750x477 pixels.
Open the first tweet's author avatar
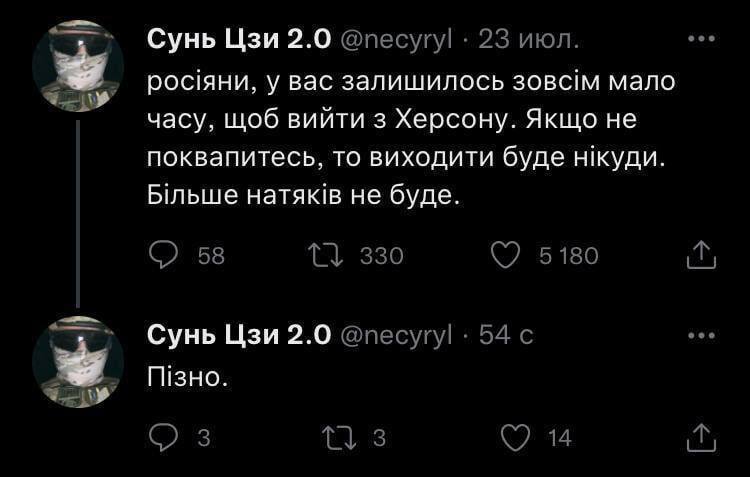click(78, 65)
